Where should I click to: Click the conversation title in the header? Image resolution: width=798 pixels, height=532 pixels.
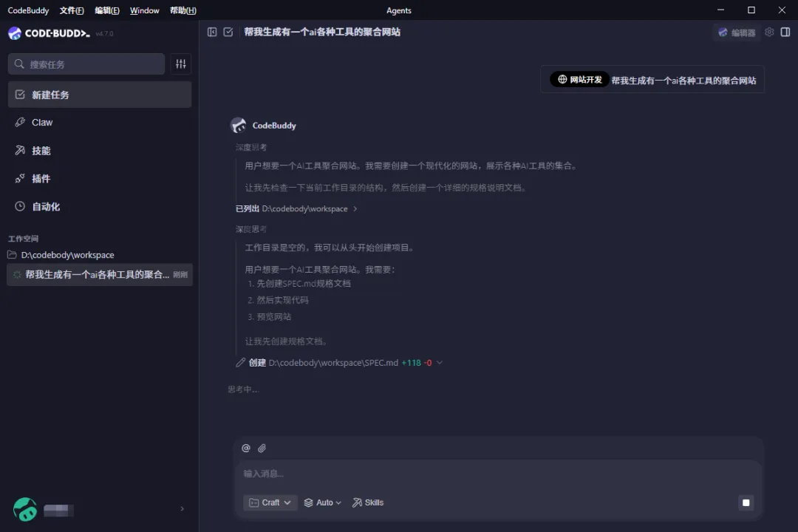pyautogui.click(x=322, y=32)
